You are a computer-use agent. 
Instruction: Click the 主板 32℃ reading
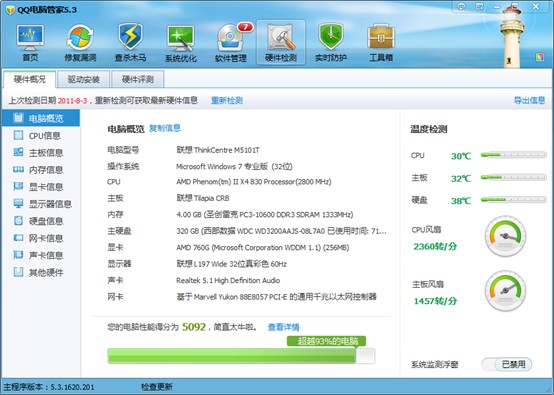click(461, 178)
